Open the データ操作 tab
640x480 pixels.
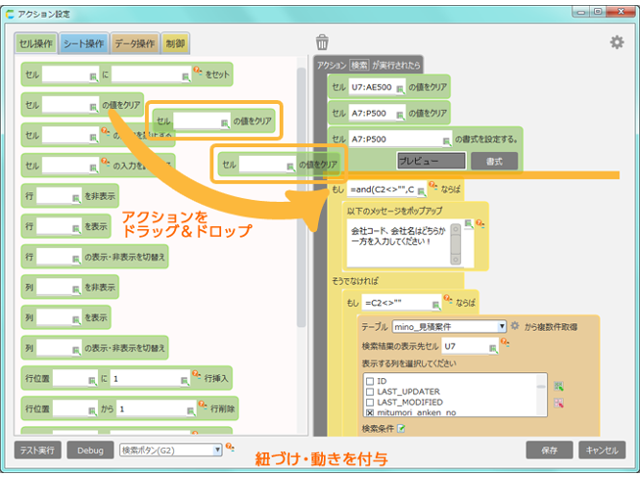point(133,43)
